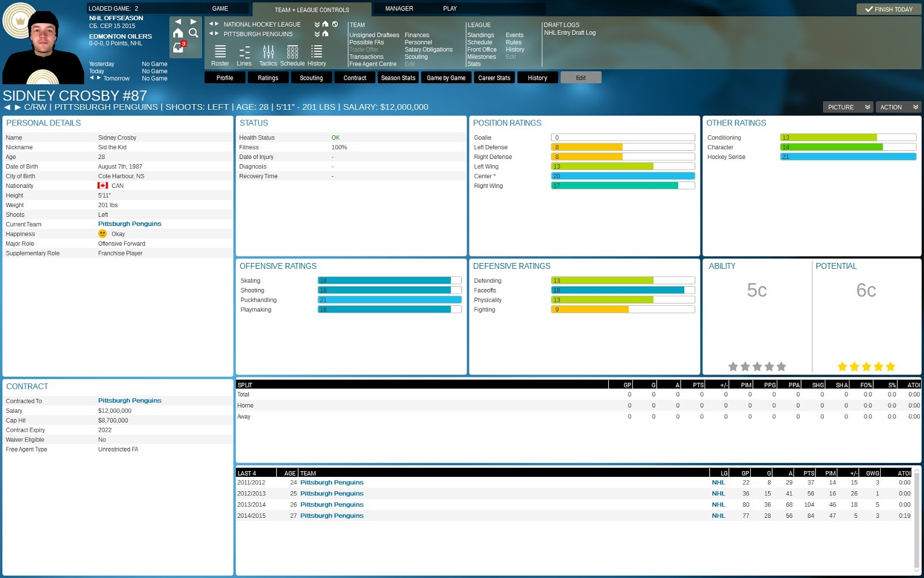Open Unsigned Draftees in the Team menu
The height and width of the screenshot is (578, 924).
[374, 35]
